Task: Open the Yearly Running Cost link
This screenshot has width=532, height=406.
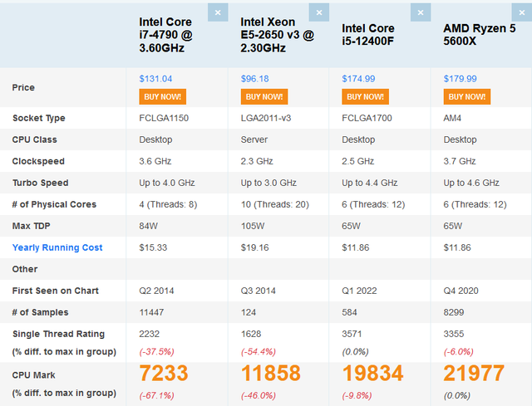Action: pyautogui.click(x=57, y=247)
